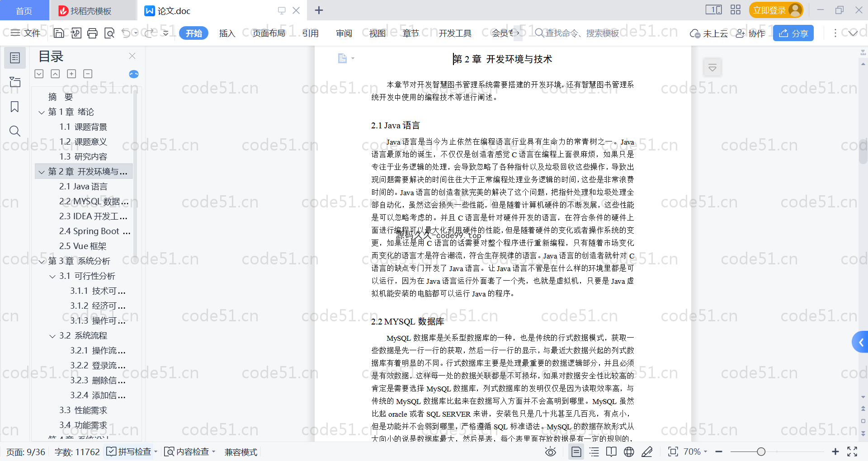868x461 pixels.
Task: Click the 立即登录 login button
Action: [776, 10]
